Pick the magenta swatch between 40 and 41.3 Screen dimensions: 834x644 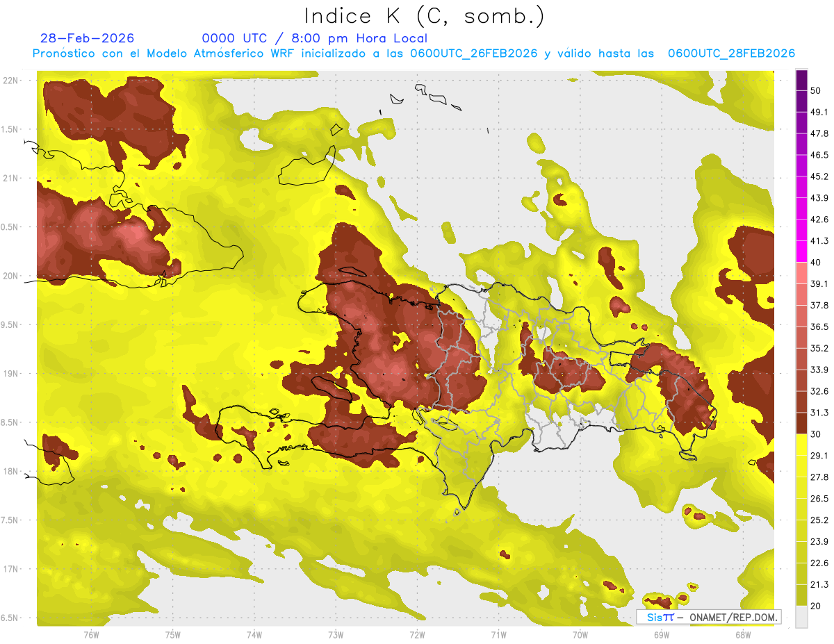pos(801,251)
